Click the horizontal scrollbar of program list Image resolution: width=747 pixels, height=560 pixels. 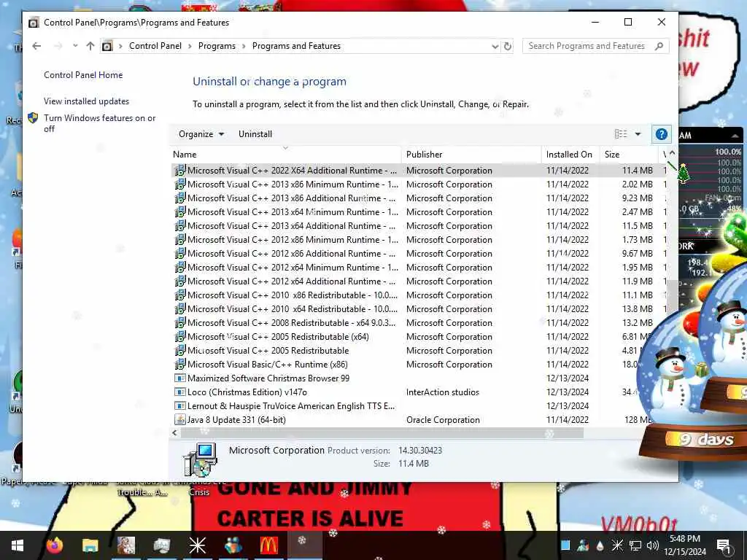click(382, 433)
